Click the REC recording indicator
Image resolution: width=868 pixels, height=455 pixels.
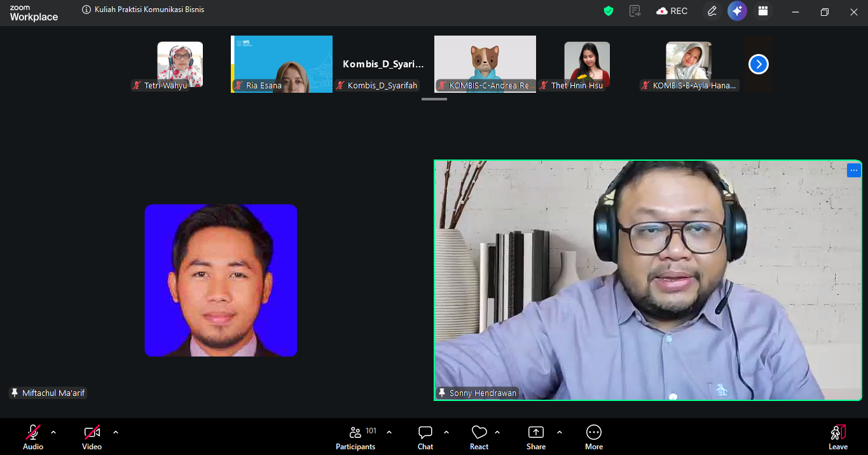pyautogui.click(x=672, y=11)
